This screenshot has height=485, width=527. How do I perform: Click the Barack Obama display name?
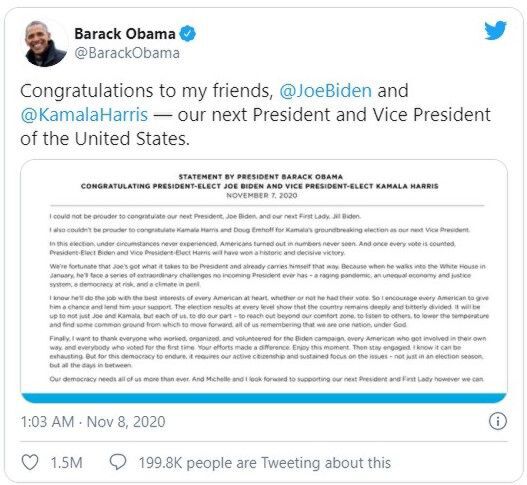pos(125,34)
